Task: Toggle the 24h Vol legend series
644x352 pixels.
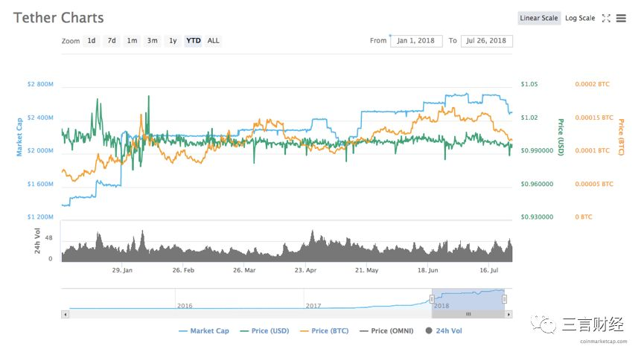Action: [444, 330]
